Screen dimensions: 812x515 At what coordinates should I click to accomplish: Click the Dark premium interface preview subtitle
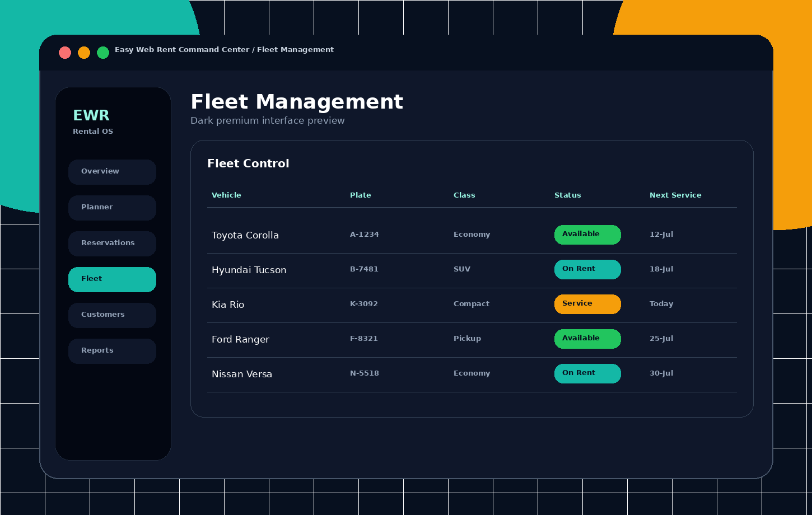(x=268, y=121)
